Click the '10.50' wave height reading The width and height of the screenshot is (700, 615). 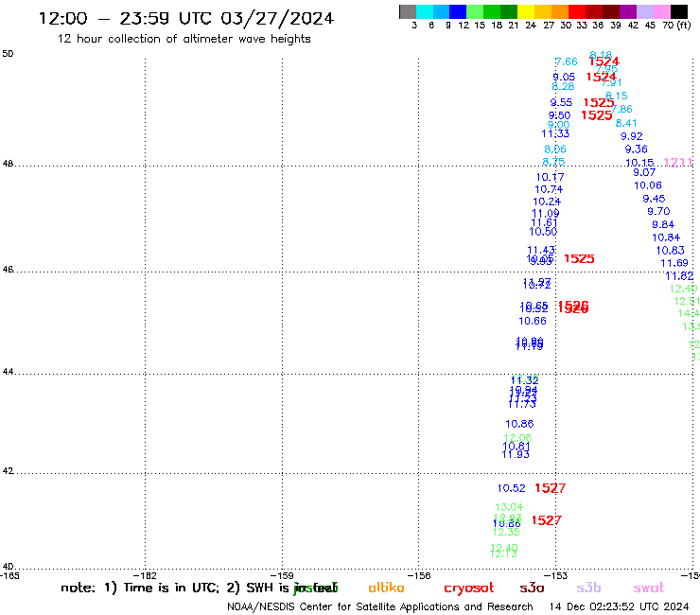coord(543,232)
